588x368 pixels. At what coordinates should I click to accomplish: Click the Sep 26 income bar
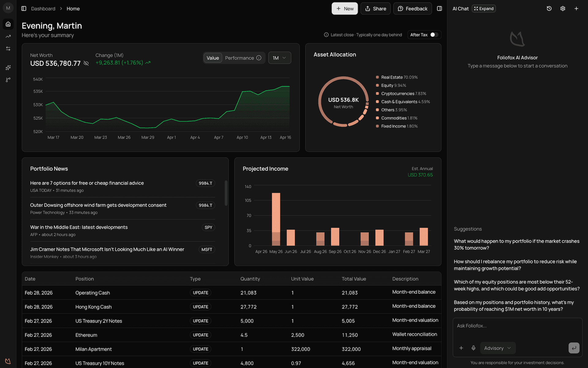point(335,236)
